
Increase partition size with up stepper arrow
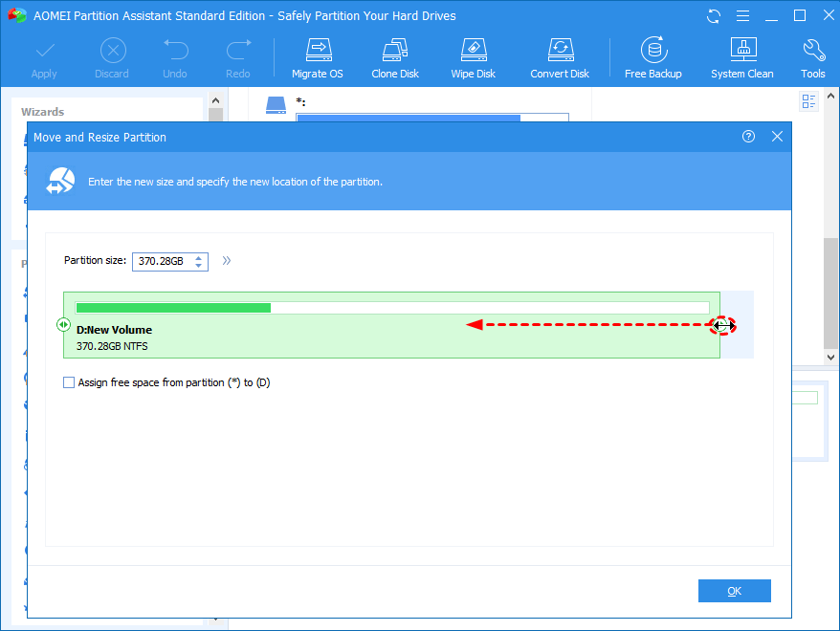pos(199,257)
